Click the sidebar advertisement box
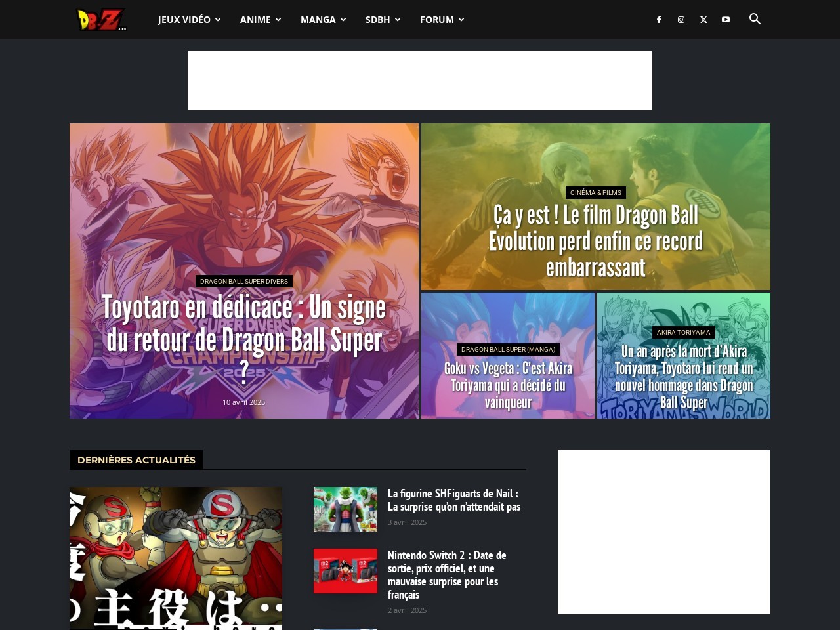Viewport: 840px width, 630px height. (664, 532)
